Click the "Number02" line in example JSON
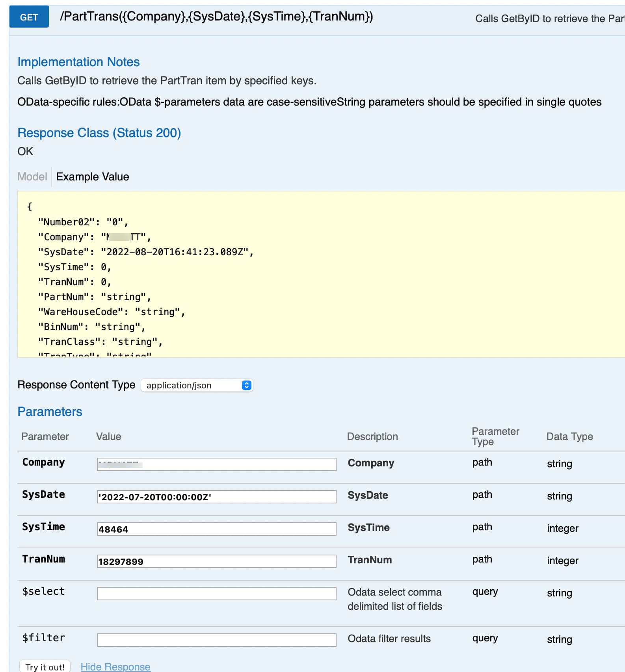 tap(83, 222)
